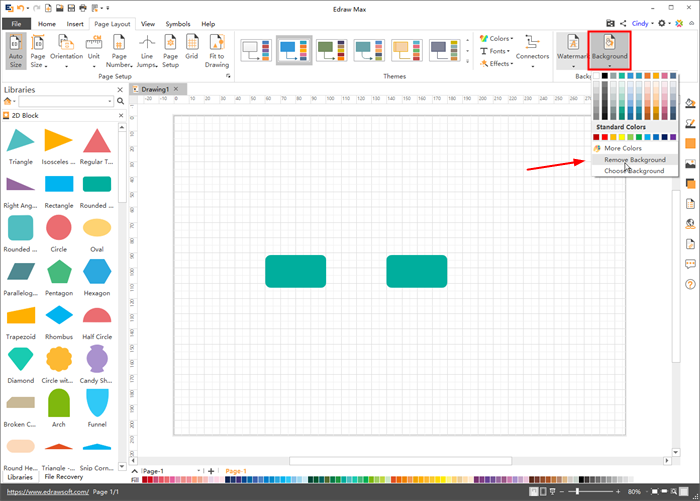Toggle the Auto Size button
700x501 pixels.
(x=16, y=50)
